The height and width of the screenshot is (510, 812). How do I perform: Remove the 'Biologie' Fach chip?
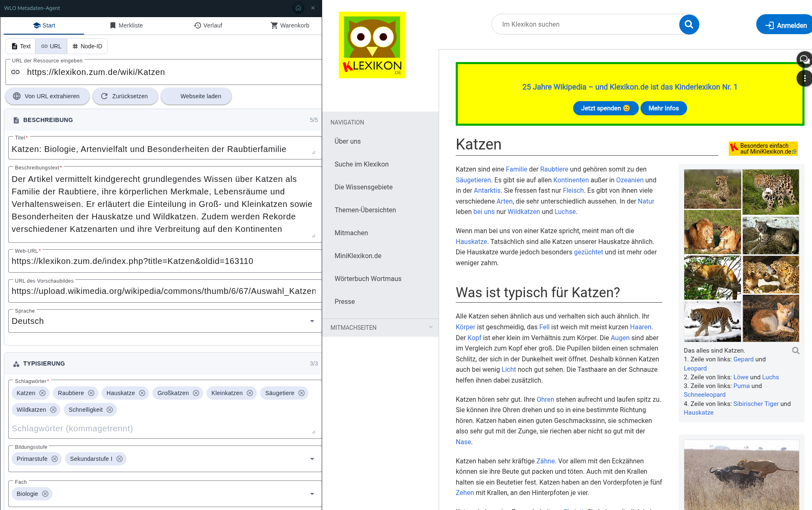point(45,494)
